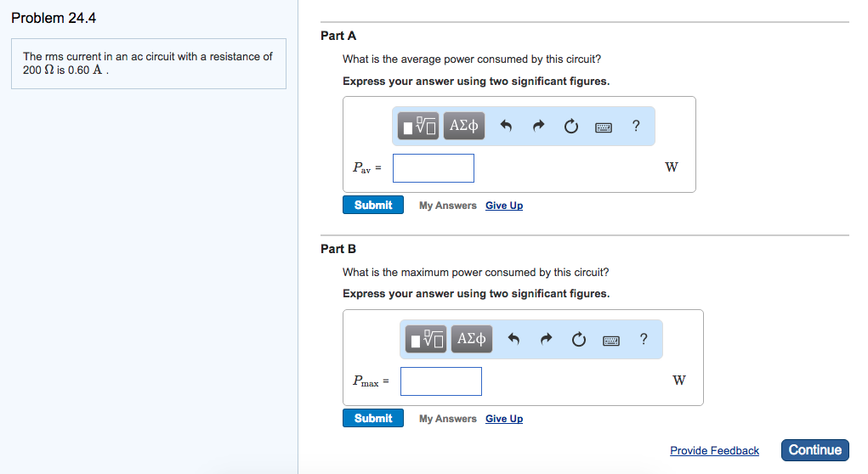Open the Part A Greek symbols menu

[464, 126]
